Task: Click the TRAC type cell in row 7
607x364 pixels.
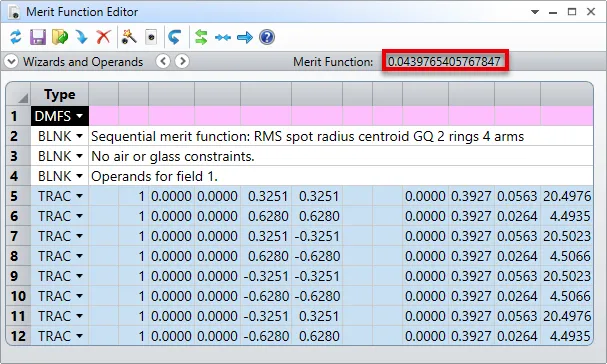Action: click(x=60, y=236)
